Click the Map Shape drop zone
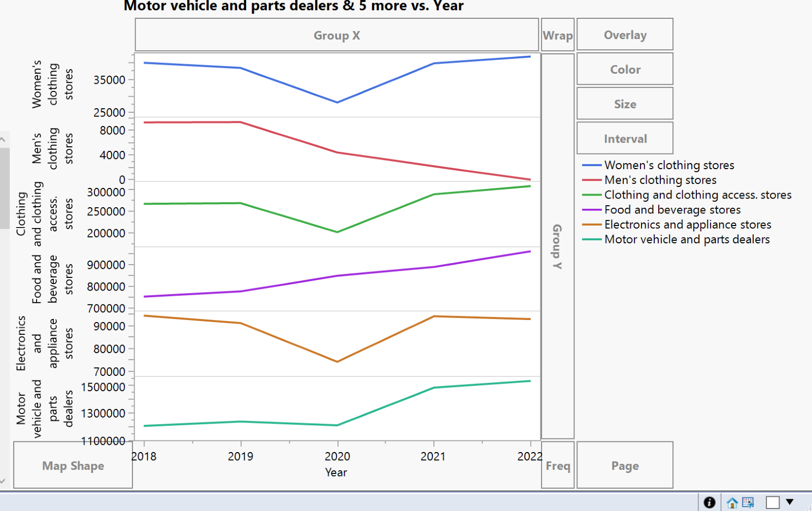Image resolution: width=812 pixels, height=511 pixels. (x=73, y=465)
